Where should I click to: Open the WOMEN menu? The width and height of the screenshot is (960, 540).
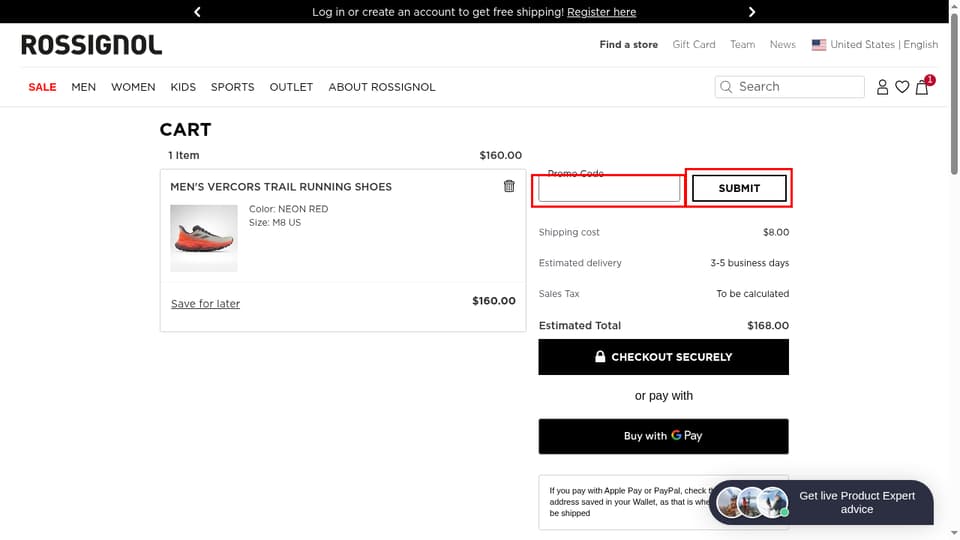pos(133,87)
